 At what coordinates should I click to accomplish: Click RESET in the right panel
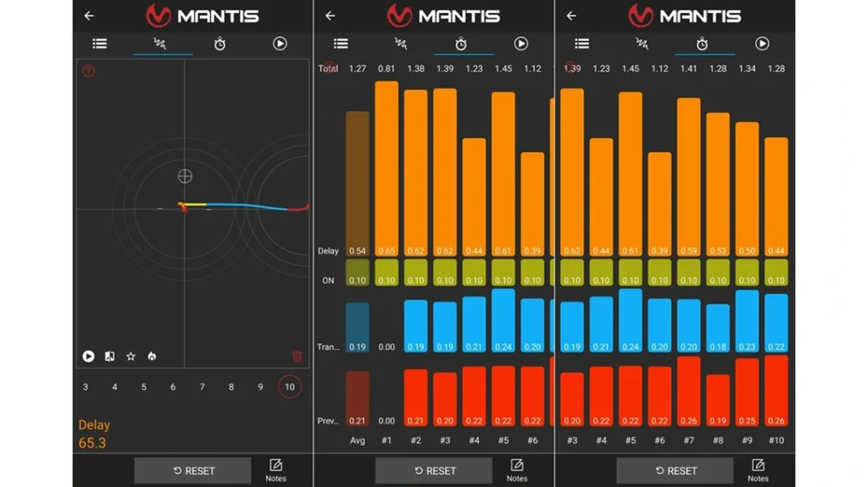[x=675, y=471]
